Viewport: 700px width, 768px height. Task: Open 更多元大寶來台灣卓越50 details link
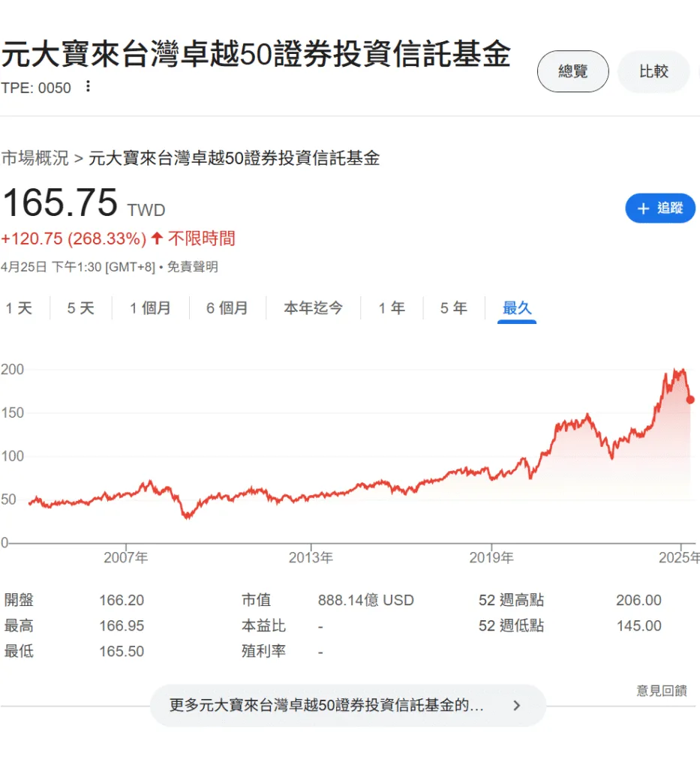(x=348, y=705)
